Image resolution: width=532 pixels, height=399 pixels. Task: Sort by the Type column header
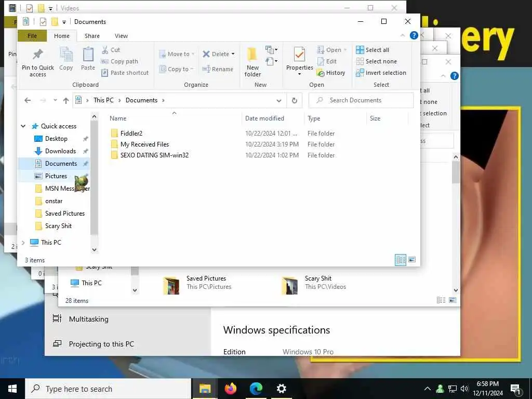(x=314, y=118)
